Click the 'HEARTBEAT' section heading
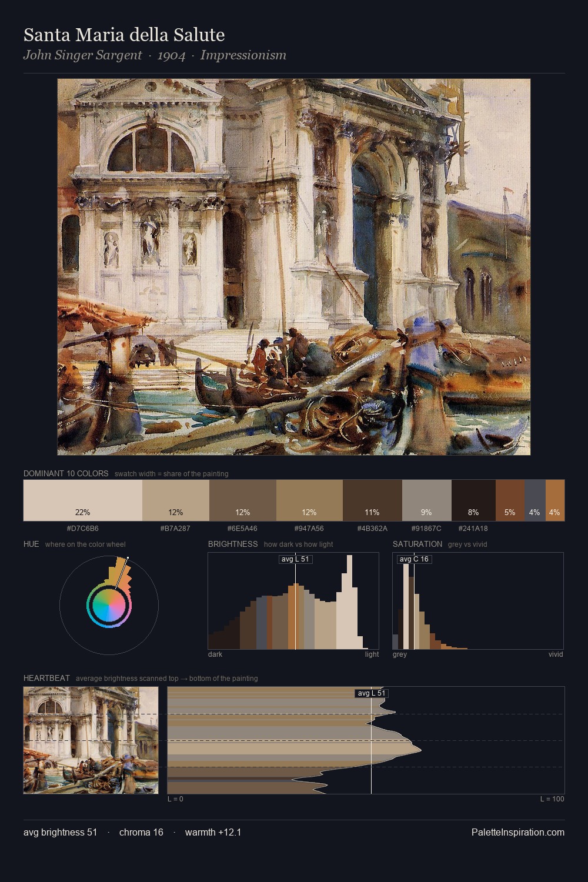This screenshot has width=588, height=882. click(46, 678)
